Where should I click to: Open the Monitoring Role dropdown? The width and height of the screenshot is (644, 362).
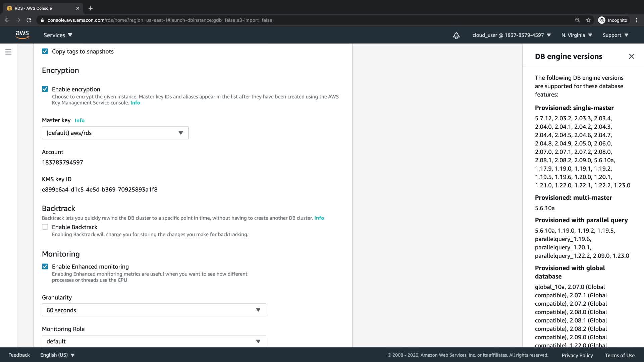click(154, 341)
